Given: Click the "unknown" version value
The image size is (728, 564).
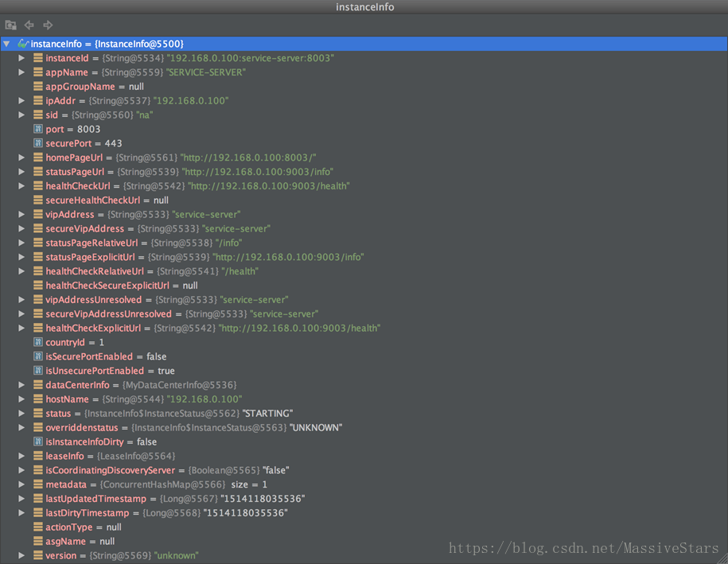Looking at the screenshot, I should click(176, 555).
